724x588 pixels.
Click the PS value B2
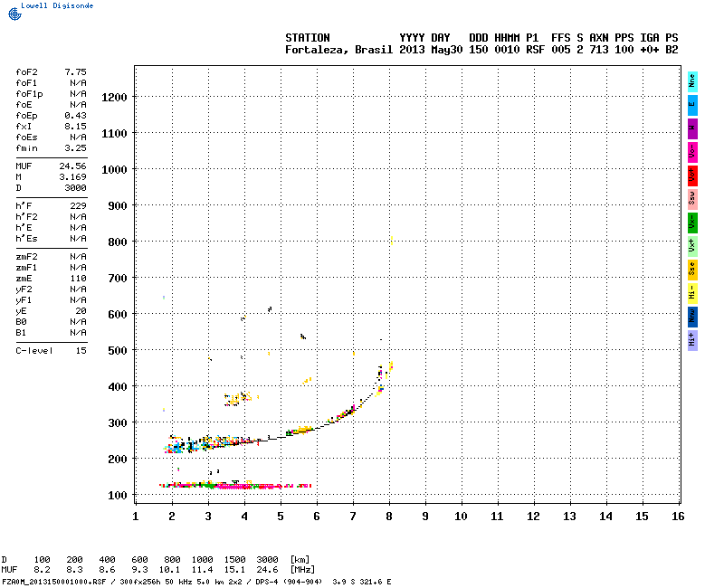[672, 50]
